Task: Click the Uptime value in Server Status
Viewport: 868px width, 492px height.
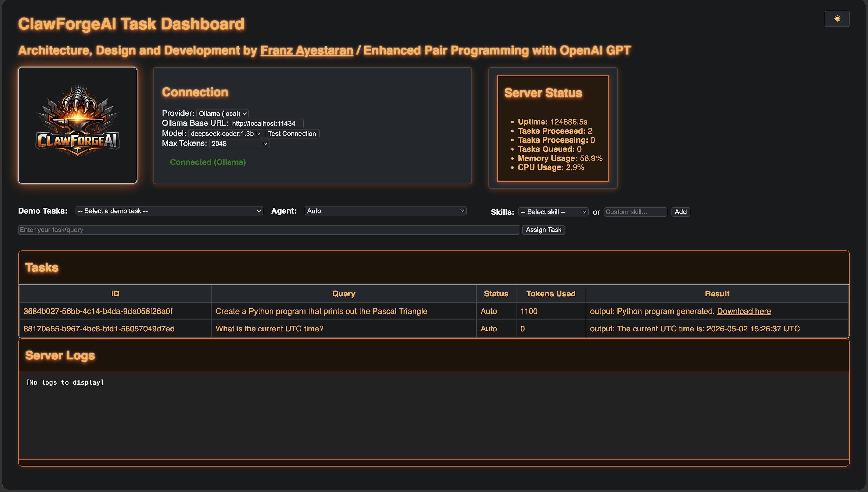Action: click(569, 122)
